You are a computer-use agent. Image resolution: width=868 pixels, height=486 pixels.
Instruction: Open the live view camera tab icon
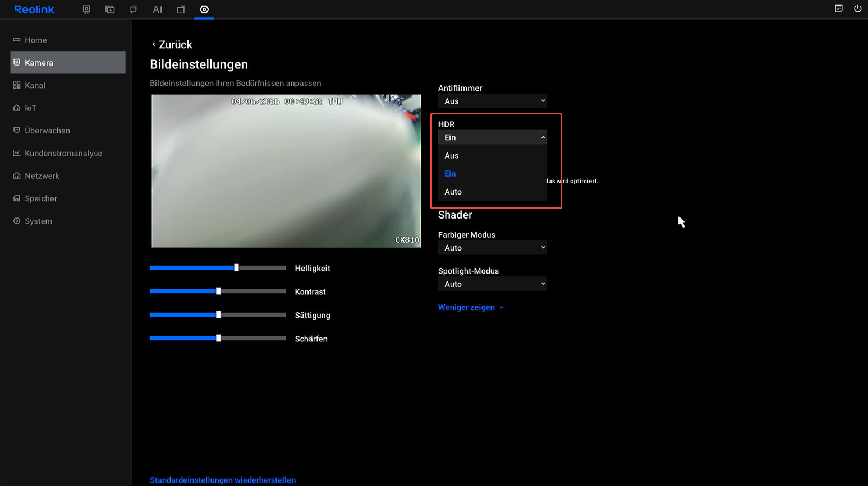tap(86, 10)
